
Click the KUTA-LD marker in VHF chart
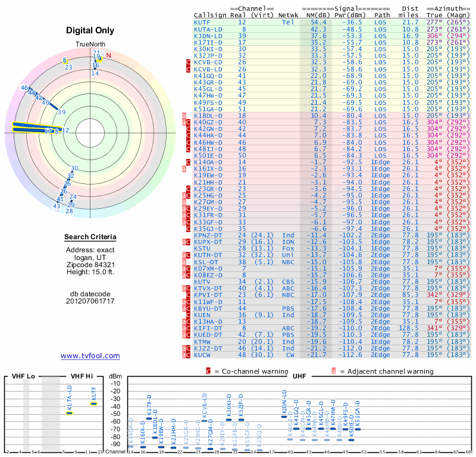70,413
